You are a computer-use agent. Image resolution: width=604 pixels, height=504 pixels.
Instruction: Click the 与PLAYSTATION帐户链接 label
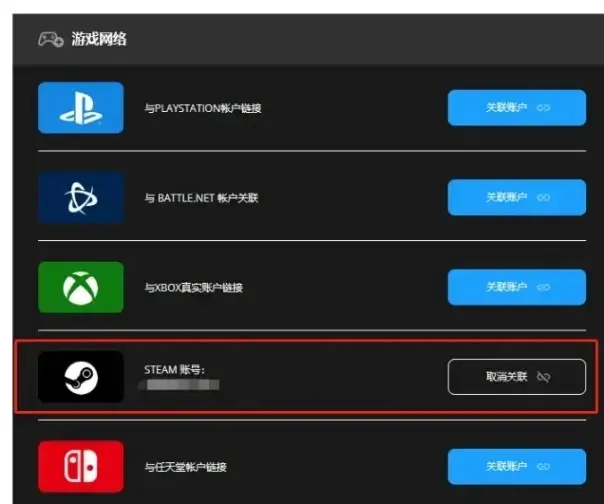(x=203, y=108)
